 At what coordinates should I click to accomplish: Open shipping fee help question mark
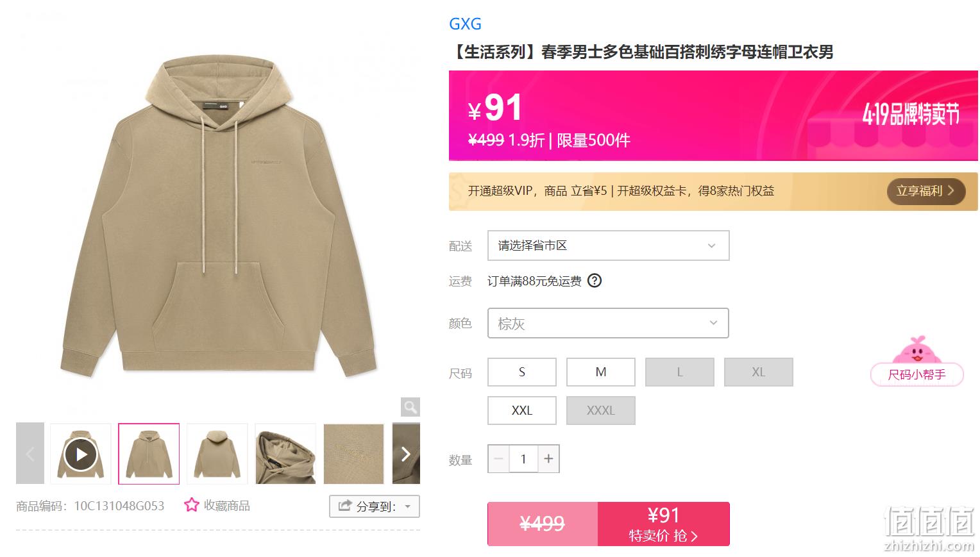tap(595, 281)
